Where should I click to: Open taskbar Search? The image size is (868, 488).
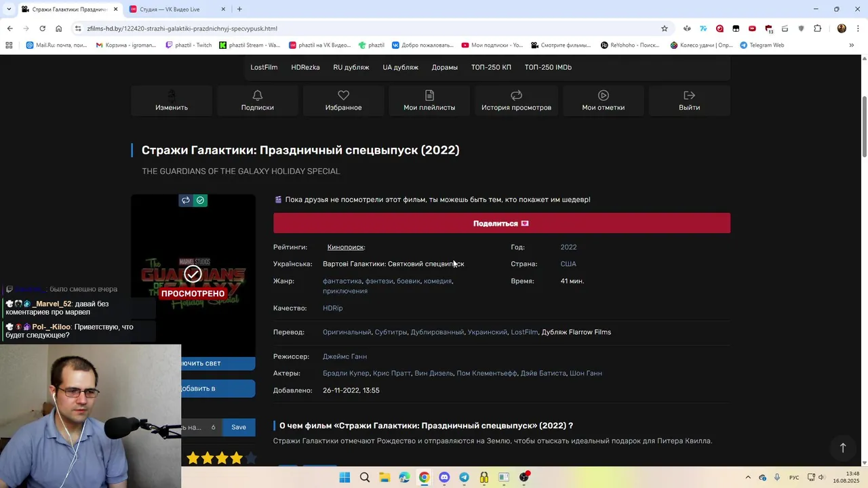tap(365, 477)
